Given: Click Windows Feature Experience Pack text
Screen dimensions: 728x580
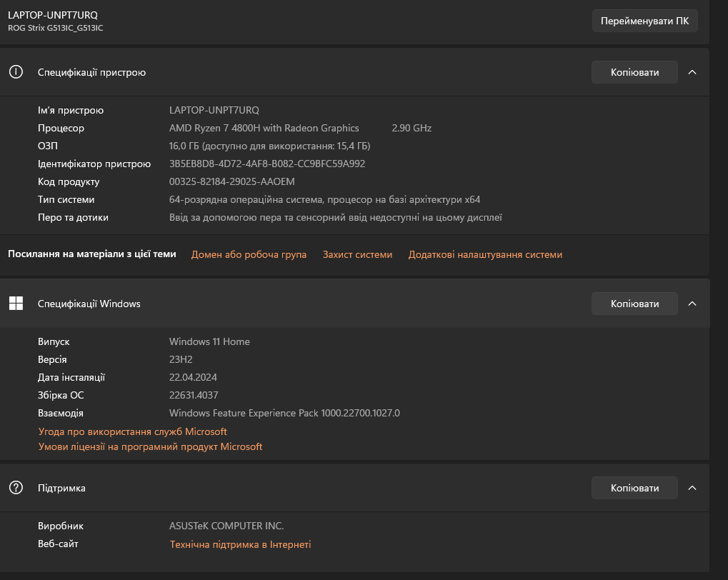Looking at the screenshot, I should (x=284, y=413).
